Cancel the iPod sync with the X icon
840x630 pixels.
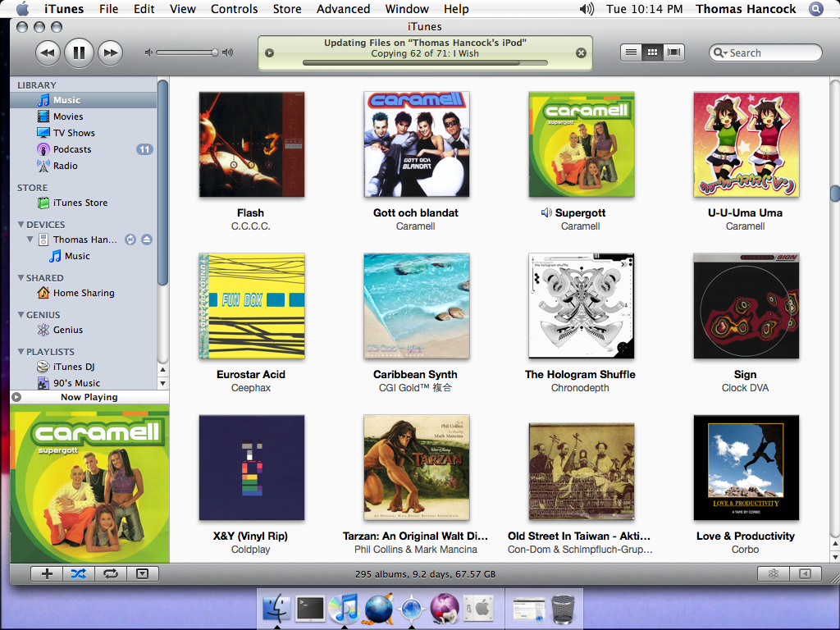pos(581,53)
